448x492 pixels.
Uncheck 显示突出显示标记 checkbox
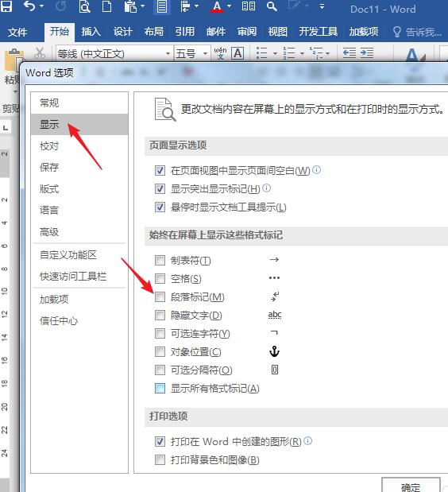click(x=160, y=189)
